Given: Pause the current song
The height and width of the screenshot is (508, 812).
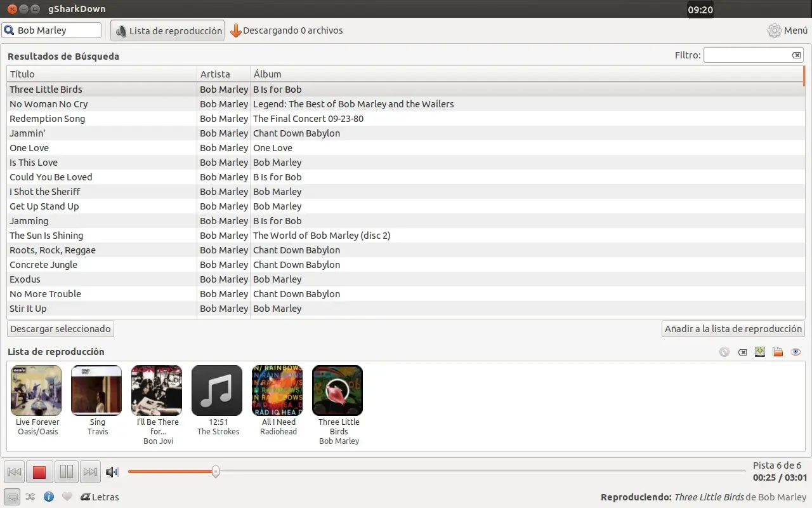Looking at the screenshot, I should tap(66, 472).
